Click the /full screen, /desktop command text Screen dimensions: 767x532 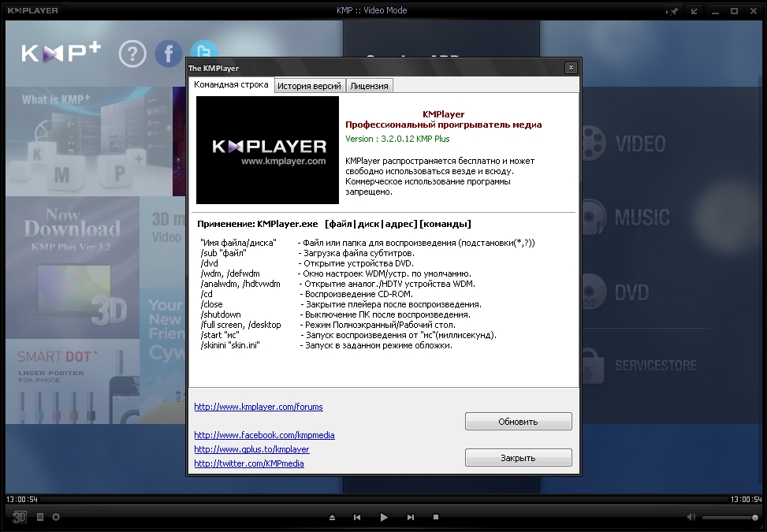point(240,325)
